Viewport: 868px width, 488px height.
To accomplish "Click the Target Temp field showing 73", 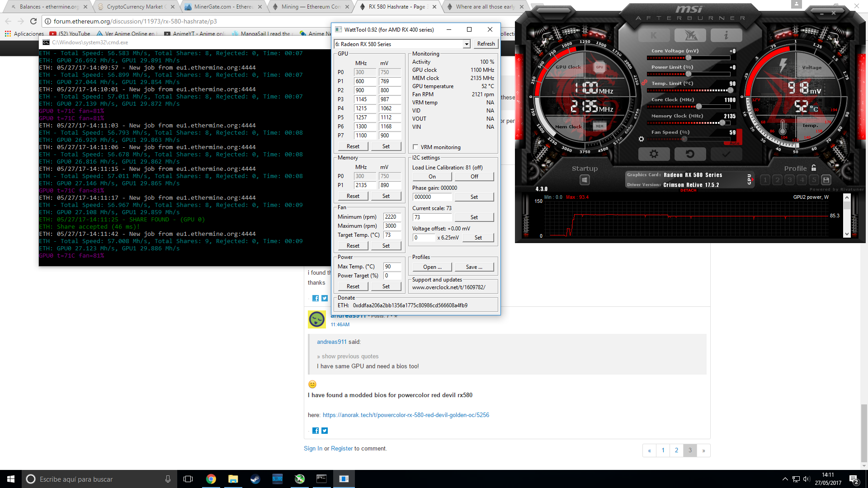I will pyautogui.click(x=392, y=235).
